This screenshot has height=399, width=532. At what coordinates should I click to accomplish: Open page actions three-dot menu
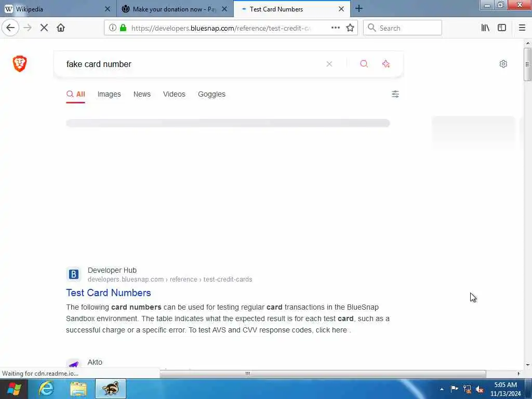[x=336, y=28]
